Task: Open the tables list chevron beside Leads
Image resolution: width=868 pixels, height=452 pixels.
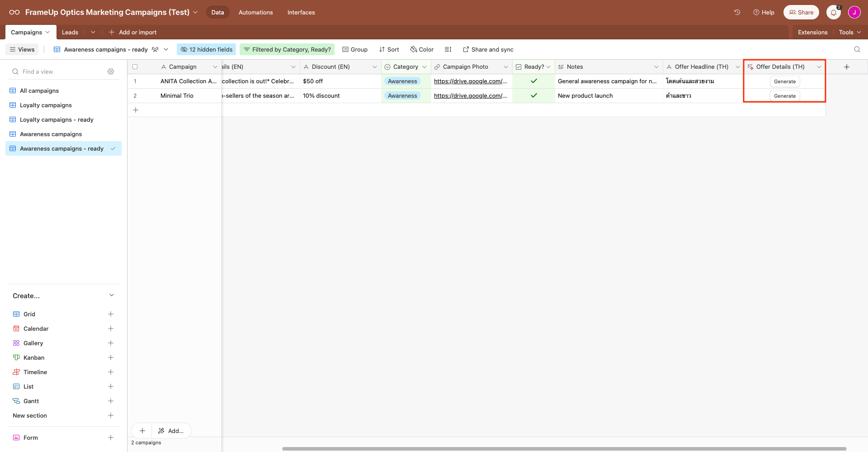Action: (x=93, y=32)
